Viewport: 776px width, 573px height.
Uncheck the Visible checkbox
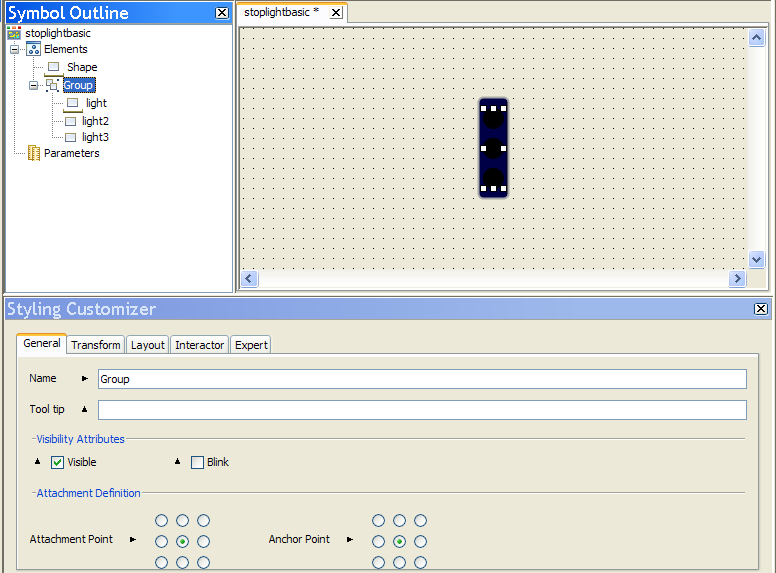pos(57,462)
